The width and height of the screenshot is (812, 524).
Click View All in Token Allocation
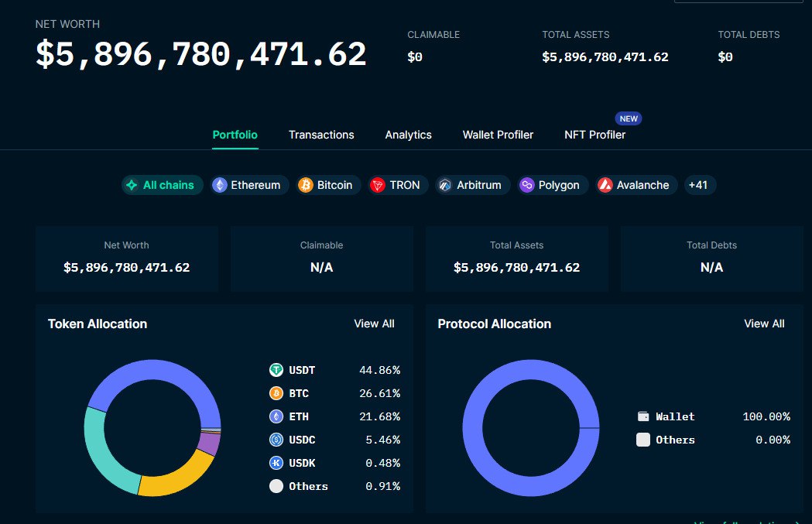pyautogui.click(x=374, y=324)
